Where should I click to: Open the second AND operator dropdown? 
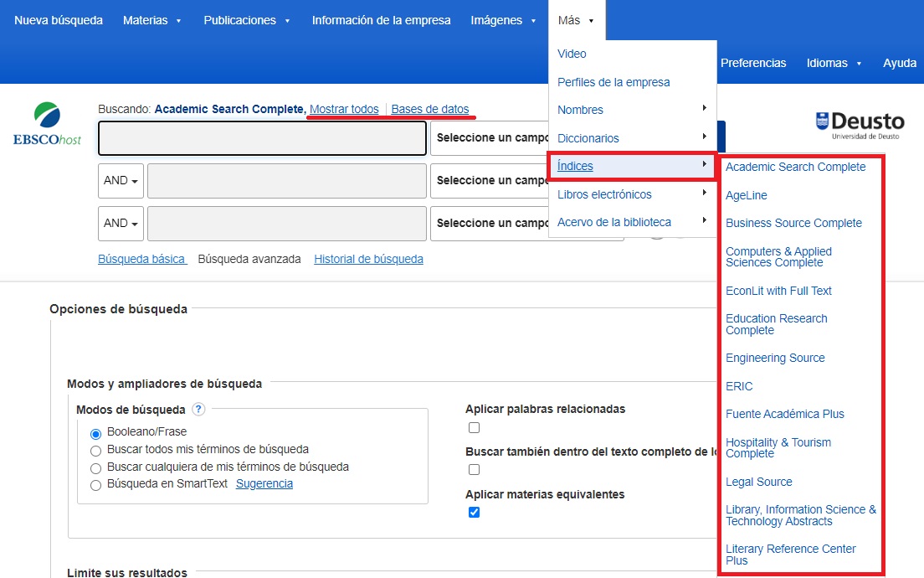(x=121, y=224)
